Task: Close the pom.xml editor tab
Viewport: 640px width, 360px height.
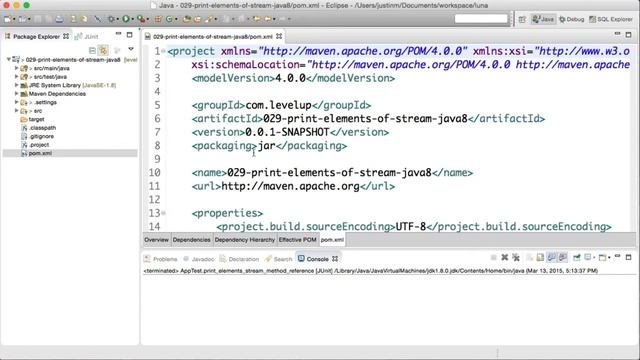Action: 279,36
